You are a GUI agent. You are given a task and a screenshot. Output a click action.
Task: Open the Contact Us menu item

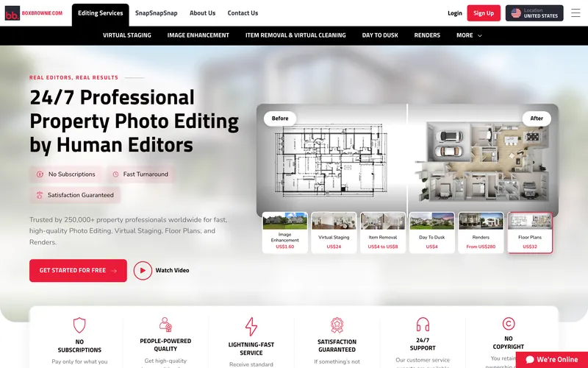click(x=243, y=13)
